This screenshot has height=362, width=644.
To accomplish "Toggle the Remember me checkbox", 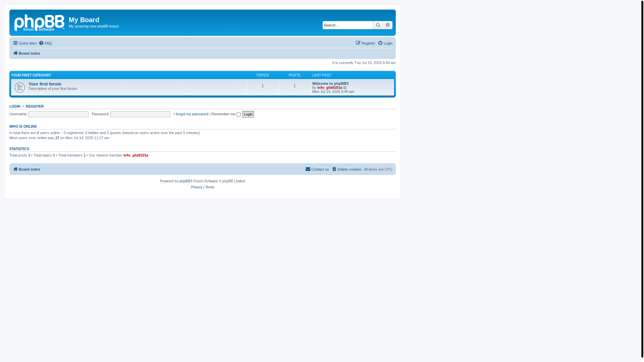I will click(239, 115).
